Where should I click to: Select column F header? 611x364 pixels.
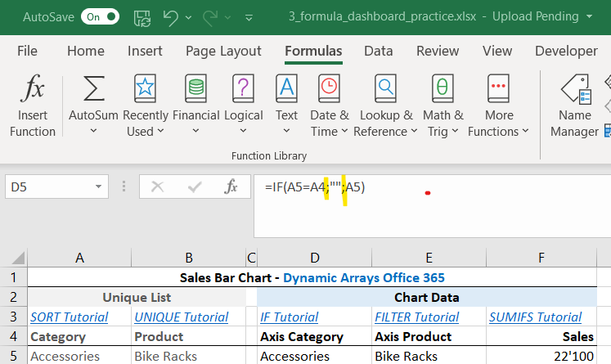click(x=541, y=258)
